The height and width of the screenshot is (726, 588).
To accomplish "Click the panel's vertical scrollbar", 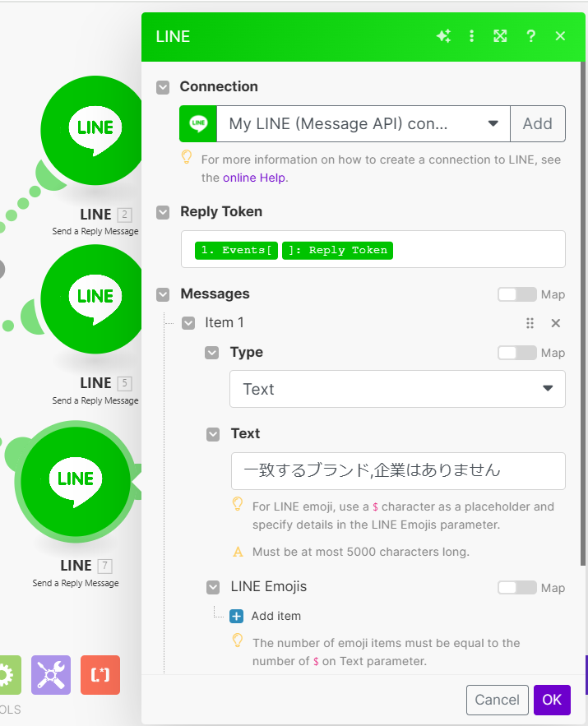I will pos(582,313).
